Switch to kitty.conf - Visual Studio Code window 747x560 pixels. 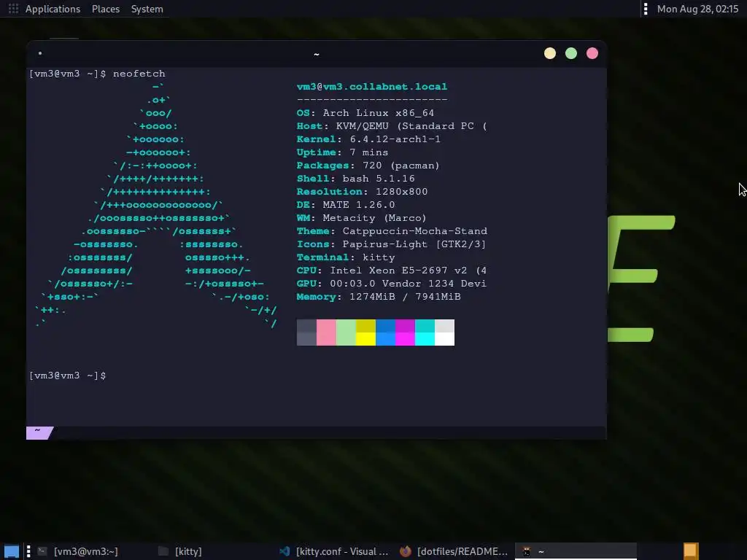tap(334, 551)
